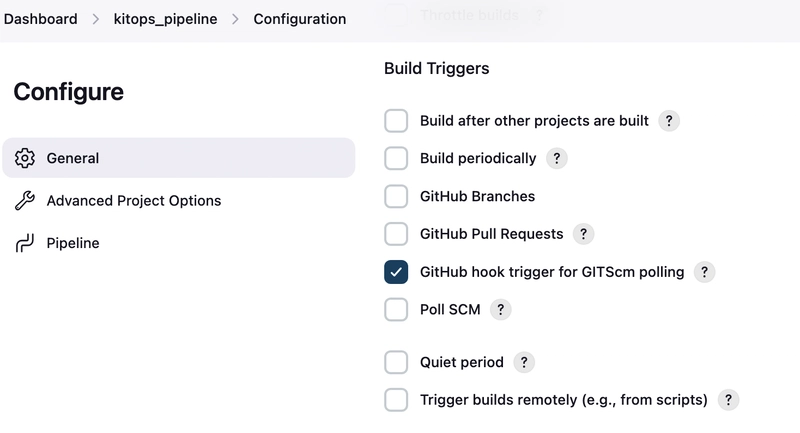
Task: Show help for Trigger builds remotely
Action: 729,400
